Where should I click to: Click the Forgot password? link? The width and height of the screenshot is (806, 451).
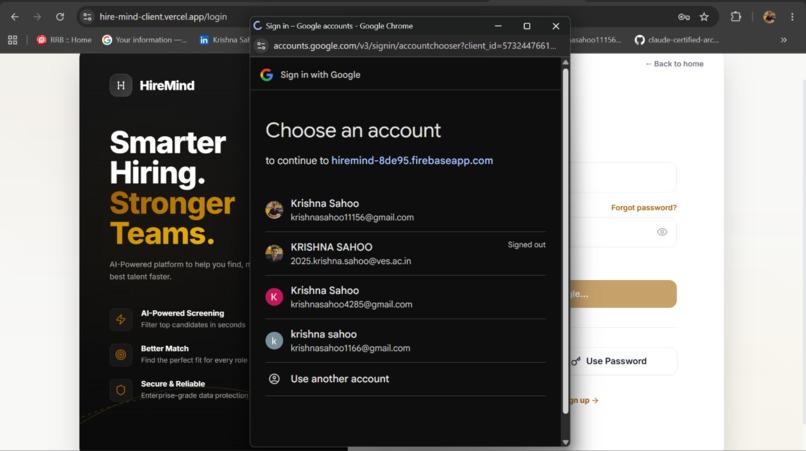(x=644, y=208)
